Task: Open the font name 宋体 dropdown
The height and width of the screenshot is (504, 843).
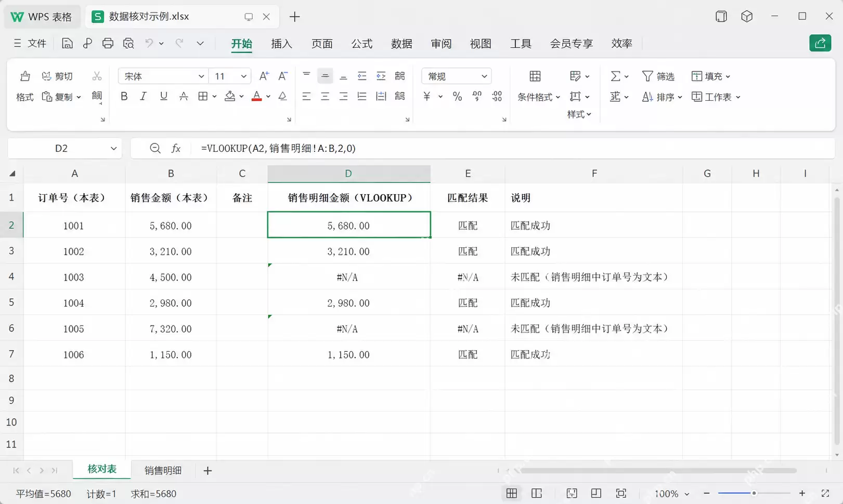Action: click(x=201, y=76)
